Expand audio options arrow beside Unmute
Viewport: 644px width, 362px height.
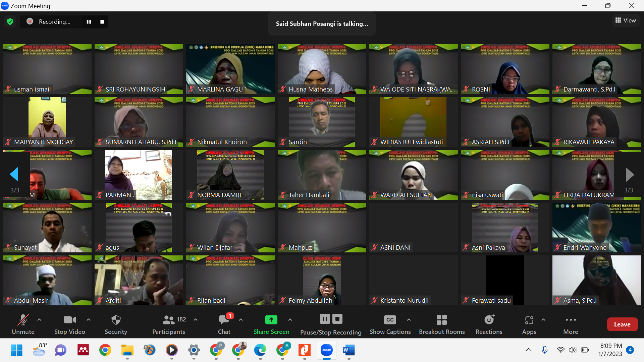click(39, 320)
